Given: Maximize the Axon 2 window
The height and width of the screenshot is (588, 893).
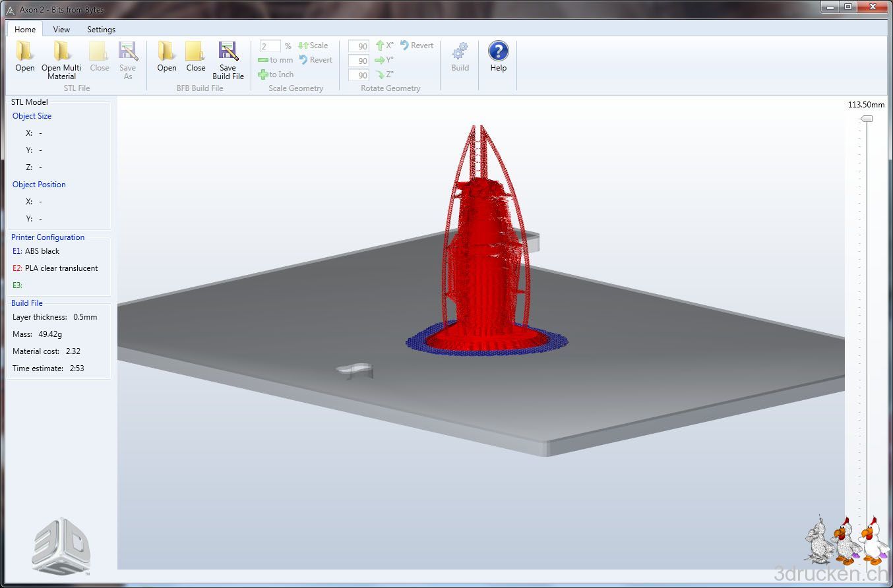Looking at the screenshot, I should [847, 7].
